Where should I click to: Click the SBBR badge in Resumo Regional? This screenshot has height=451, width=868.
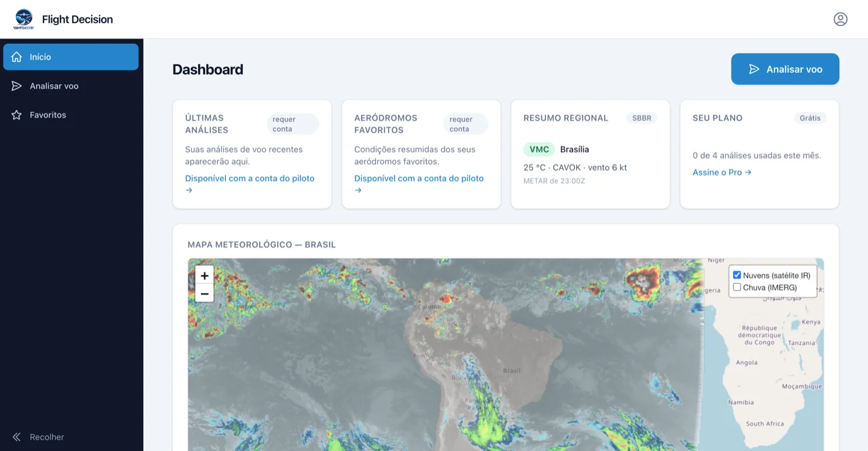[642, 118]
